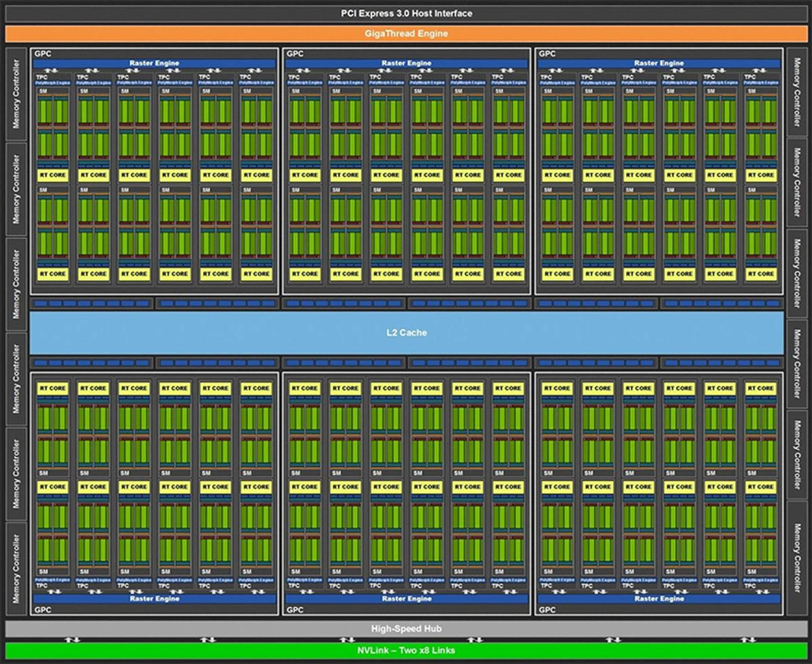Click the PCI Express 3.0 Host Interface bar
Viewport: 812px width, 664px height.
[x=406, y=14]
